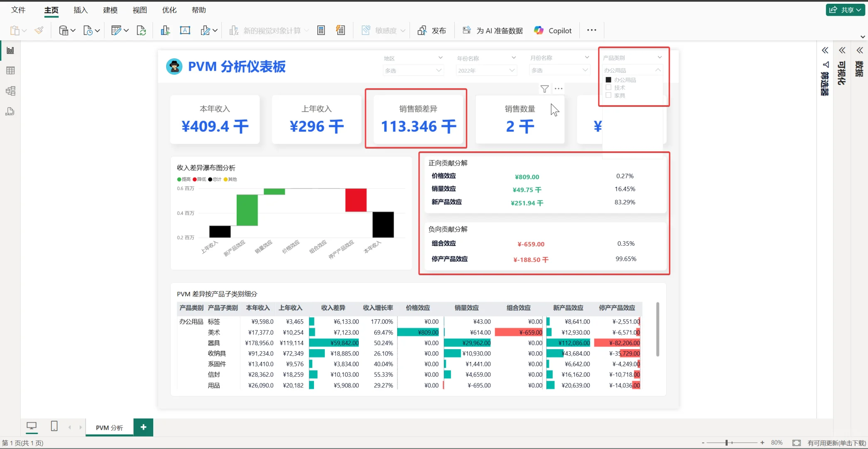Open the 建模 ribbon tab
Viewport: 868px width, 449px height.
(110, 10)
